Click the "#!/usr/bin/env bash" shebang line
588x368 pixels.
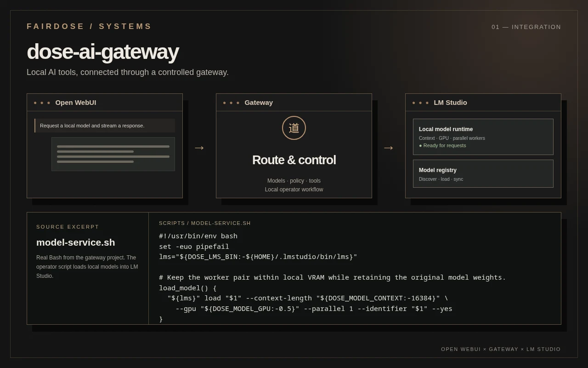click(x=198, y=236)
